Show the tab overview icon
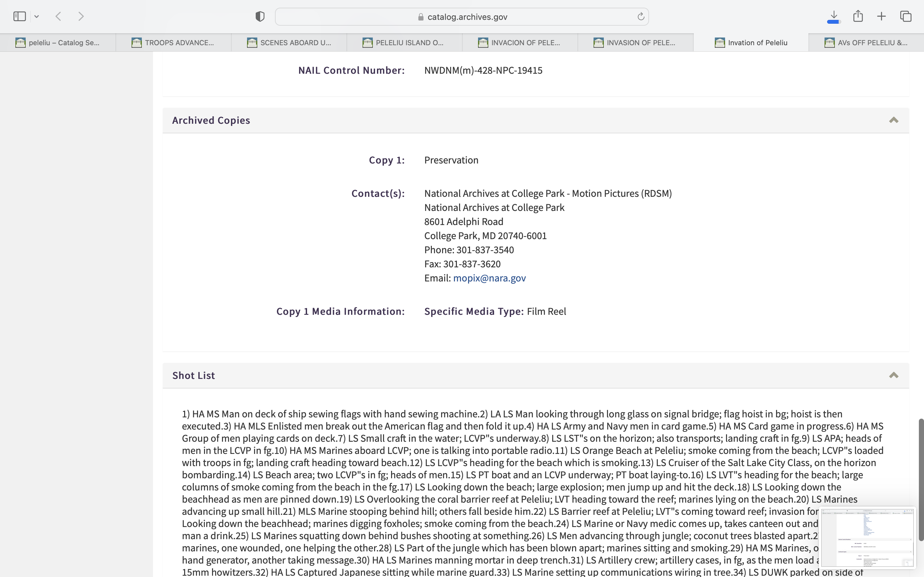This screenshot has height=577, width=924. [906, 16]
